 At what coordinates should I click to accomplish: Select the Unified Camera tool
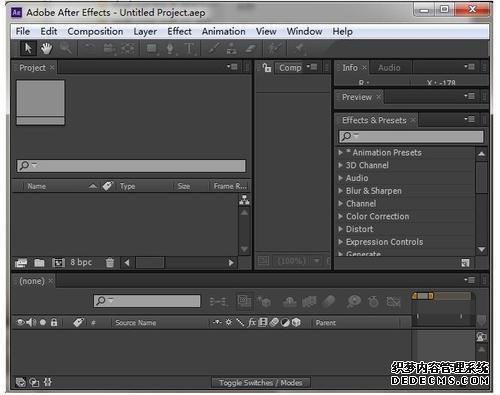(x=109, y=49)
